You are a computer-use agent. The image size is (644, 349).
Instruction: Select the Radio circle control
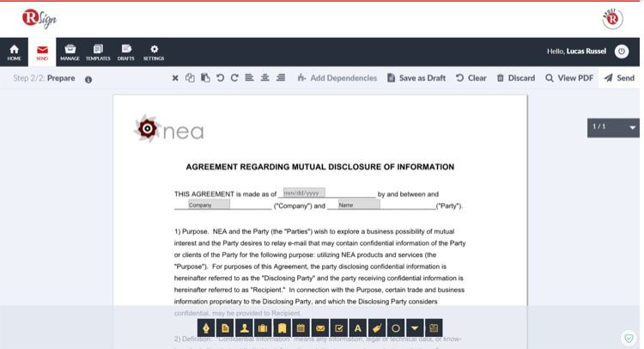coord(396,328)
